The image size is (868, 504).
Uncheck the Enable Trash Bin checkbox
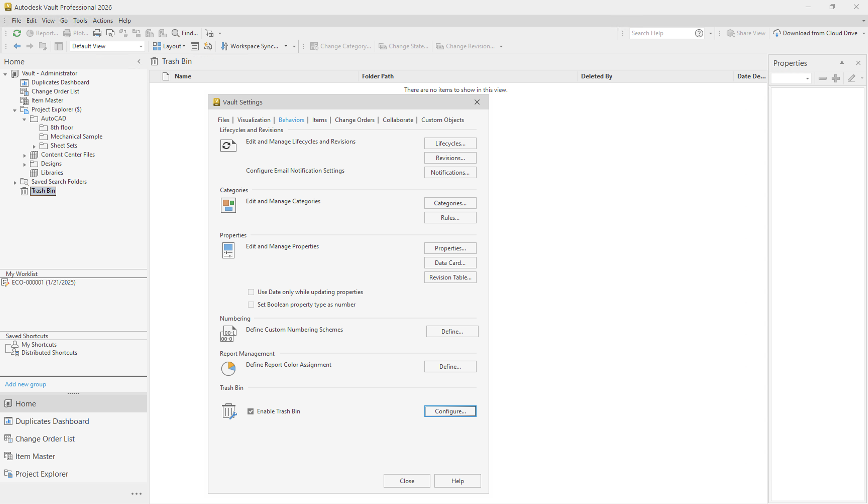(x=250, y=411)
